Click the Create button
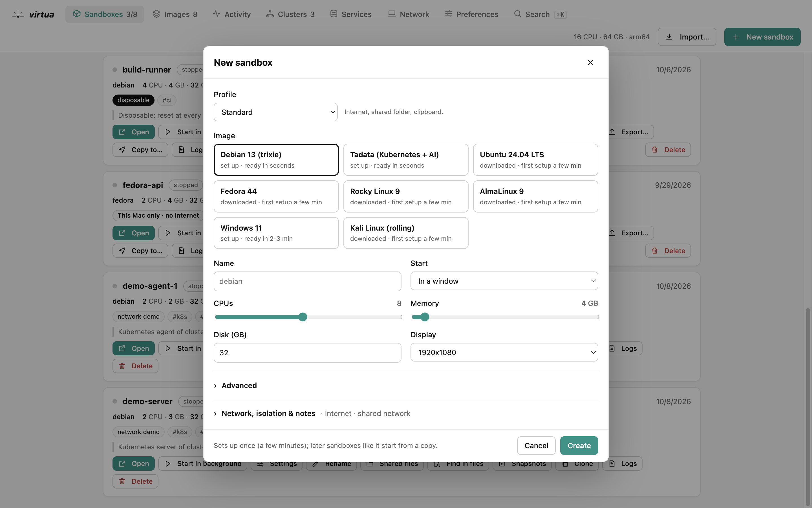The image size is (812, 508). pyautogui.click(x=579, y=446)
